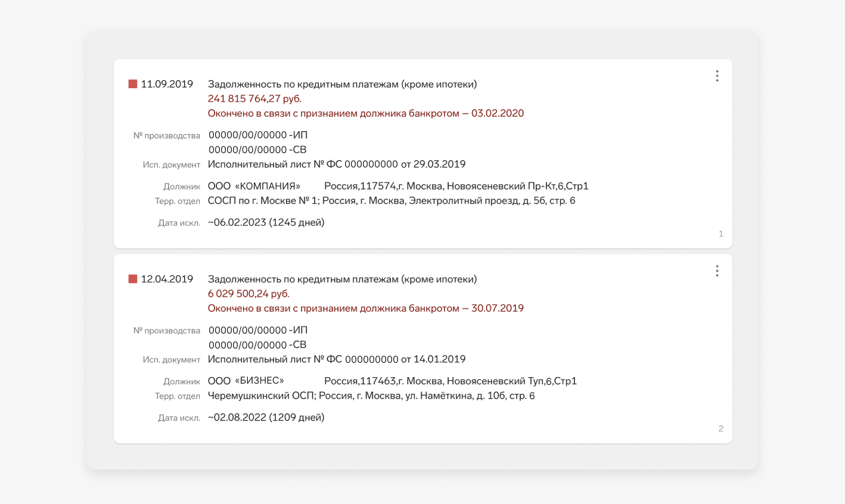This screenshot has width=845, height=504.
Task: Click debtor address on Новоясеневский Пр-Кт
Action: (456, 186)
